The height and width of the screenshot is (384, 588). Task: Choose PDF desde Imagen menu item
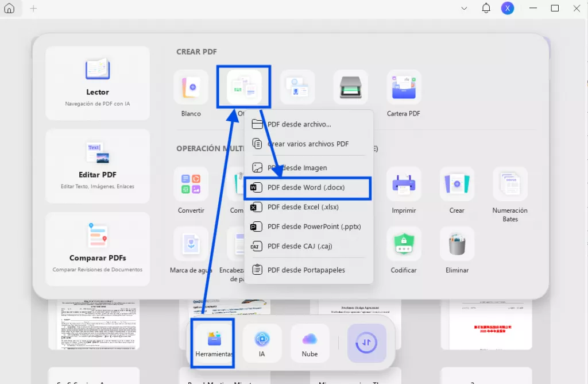pyautogui.click(x=308, y=168)
